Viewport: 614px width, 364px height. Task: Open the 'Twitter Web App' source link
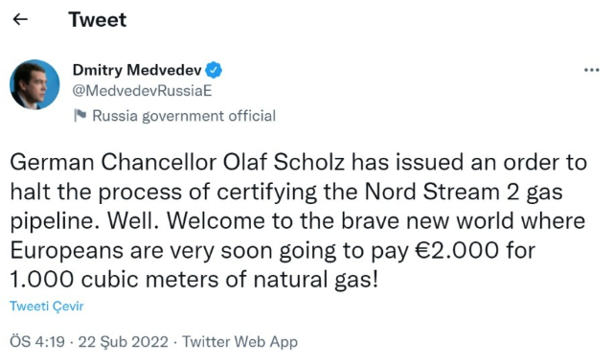[239, 342]
